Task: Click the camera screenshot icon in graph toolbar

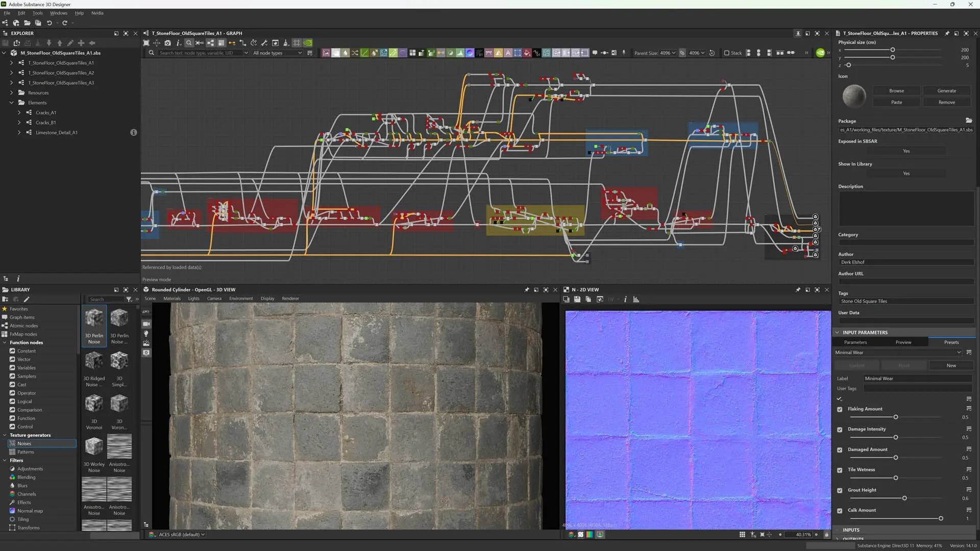Action: click(167, 43)
